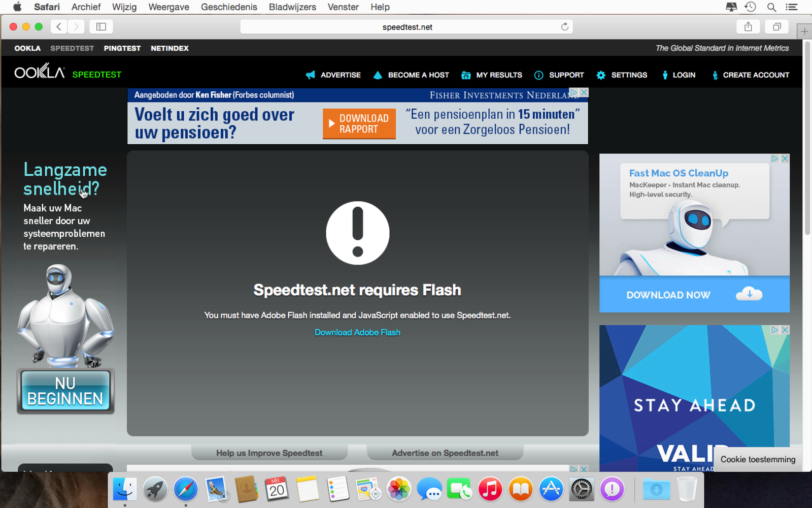View MY RESULTS page

[492, 75]
